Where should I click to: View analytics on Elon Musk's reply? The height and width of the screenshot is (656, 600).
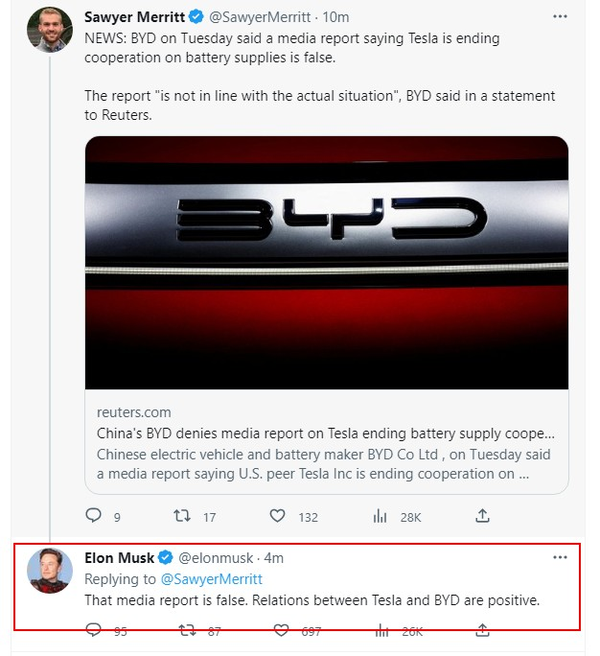[382, 630]
